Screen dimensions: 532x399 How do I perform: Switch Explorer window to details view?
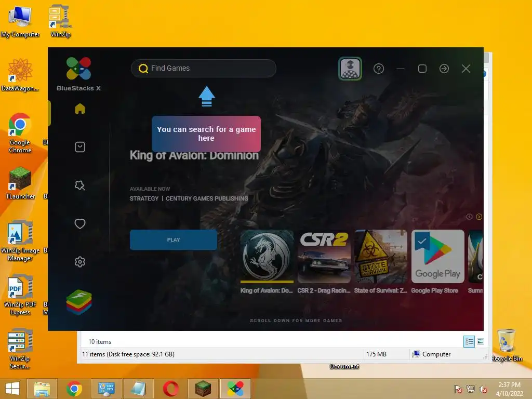pyautogui.click(x=469, y=341)
